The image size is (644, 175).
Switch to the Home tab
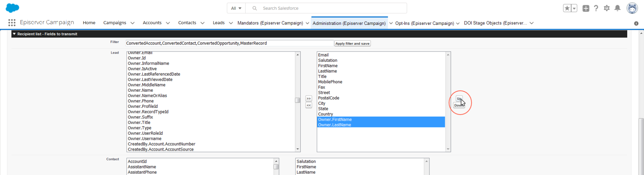[89, 23]
